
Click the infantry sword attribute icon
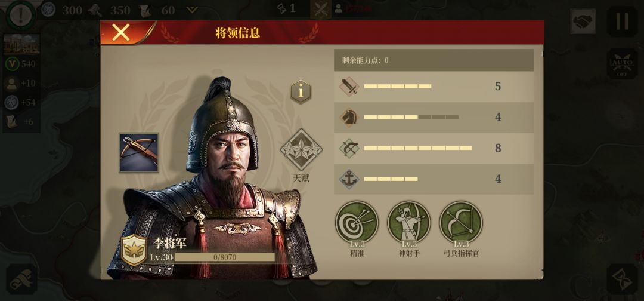point(349,87)
